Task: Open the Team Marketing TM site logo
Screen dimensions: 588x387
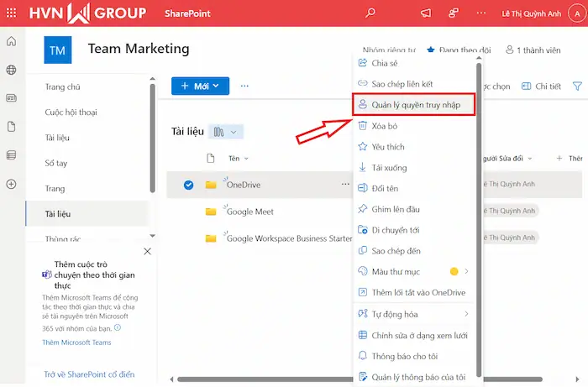Action: (58, 50)
